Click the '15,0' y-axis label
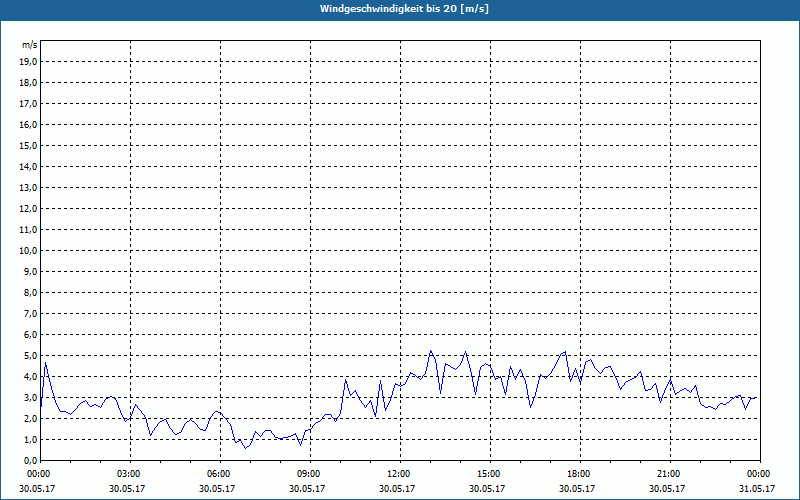800x500 pixels. point(29,145)
